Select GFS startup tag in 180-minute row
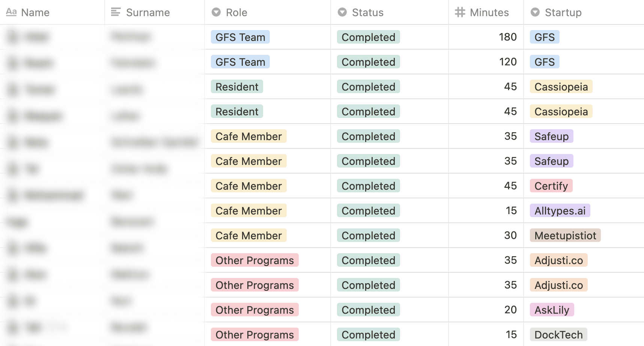644x346 pixels. click(545, 37)
